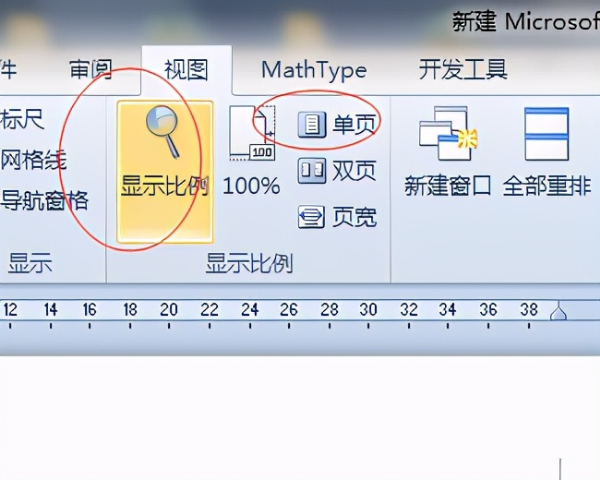Switch to the View (视图) tab
This screenshot has width=600, height=480.
pos(186,70)
